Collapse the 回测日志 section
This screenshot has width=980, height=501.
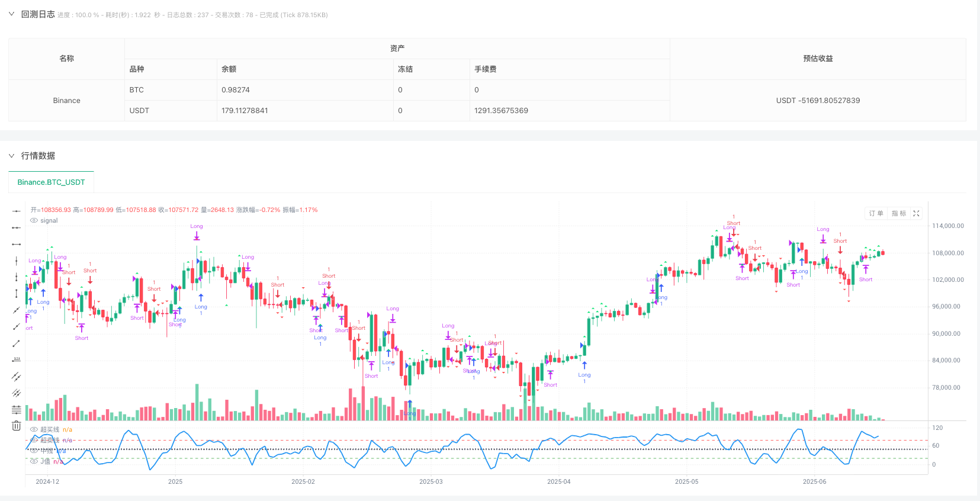tap(11, 14)
